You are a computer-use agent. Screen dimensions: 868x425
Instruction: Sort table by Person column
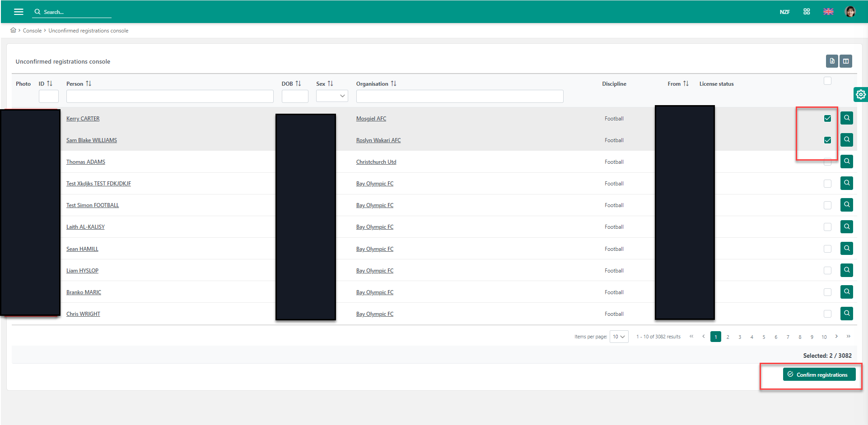[89, 83]
